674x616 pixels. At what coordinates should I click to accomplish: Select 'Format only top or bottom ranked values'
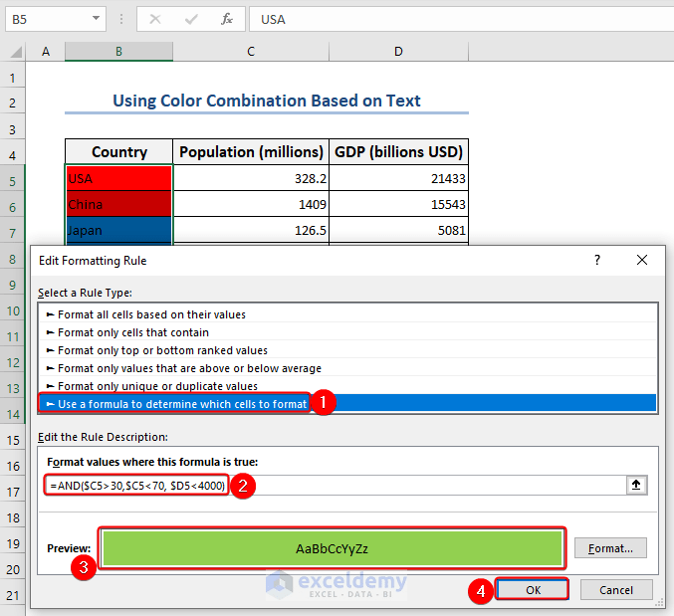pyautogui.click(x=347, y=350)
